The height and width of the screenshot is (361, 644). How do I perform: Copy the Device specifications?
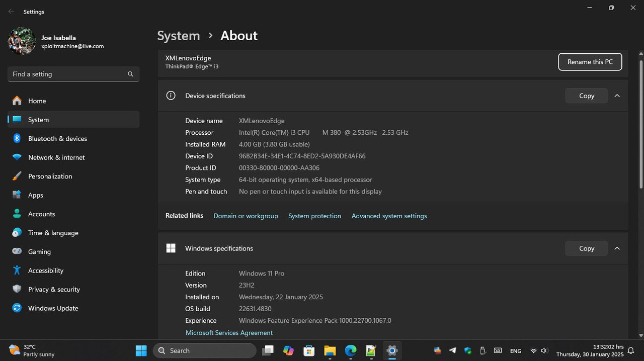pos(586,96)
